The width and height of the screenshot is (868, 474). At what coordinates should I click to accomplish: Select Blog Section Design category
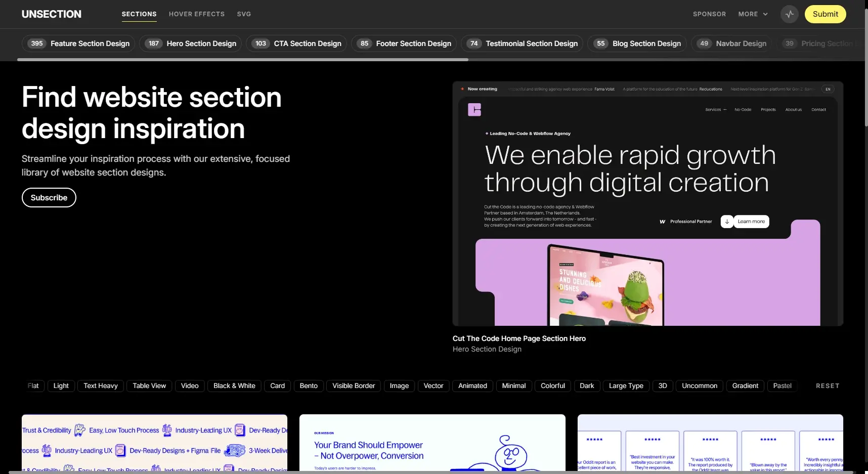click(637, 44)
